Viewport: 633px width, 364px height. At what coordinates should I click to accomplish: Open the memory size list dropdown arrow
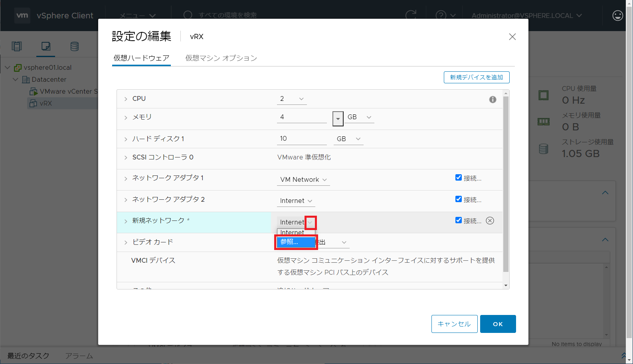pyautogui.click(x=338, y=118)
